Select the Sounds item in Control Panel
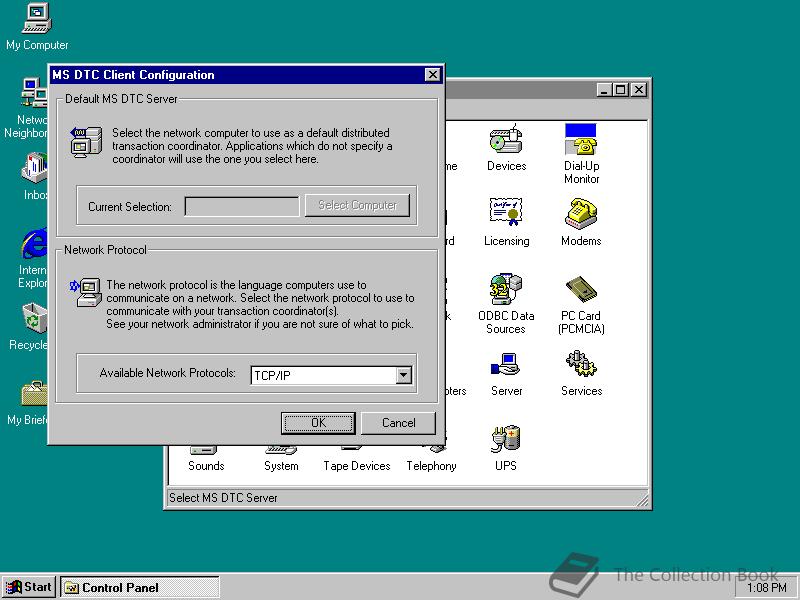This screenshot has height=600, width=800. point(206,460)
